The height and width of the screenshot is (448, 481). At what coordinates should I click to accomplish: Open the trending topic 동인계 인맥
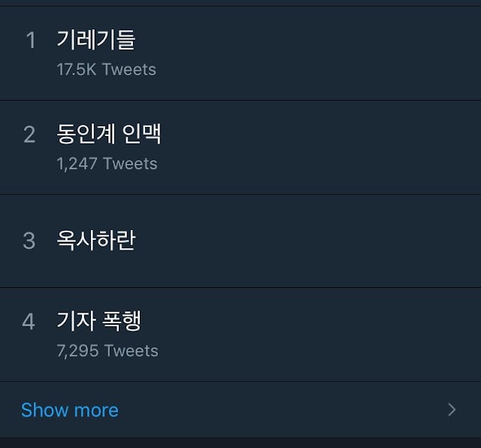click(x=108, y=134)
